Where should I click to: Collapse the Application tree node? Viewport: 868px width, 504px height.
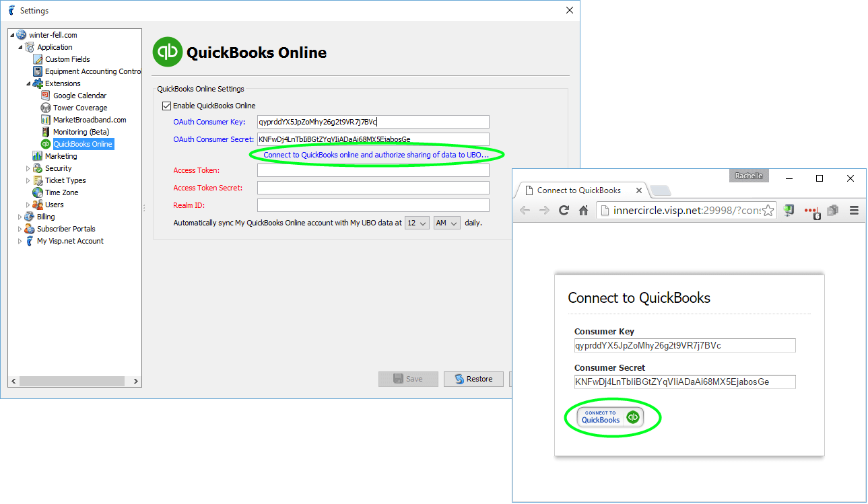coord(20,47)
